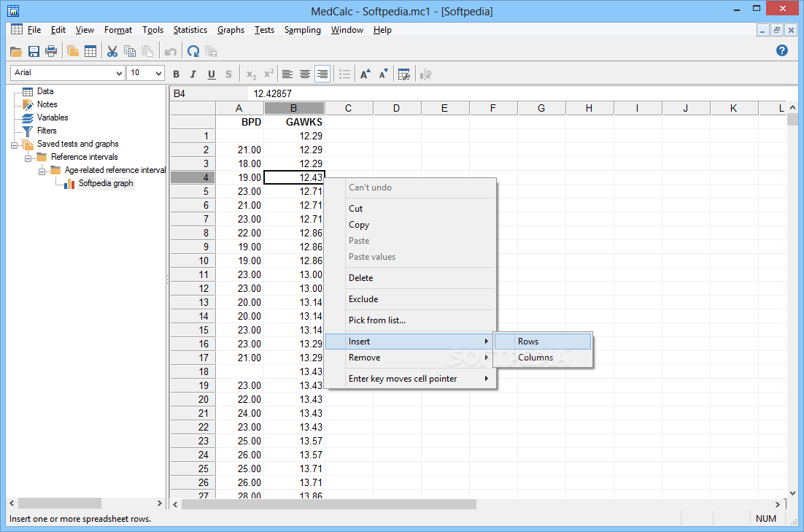
Task: Select Notes in the contents tree
Action: point(47,104)
